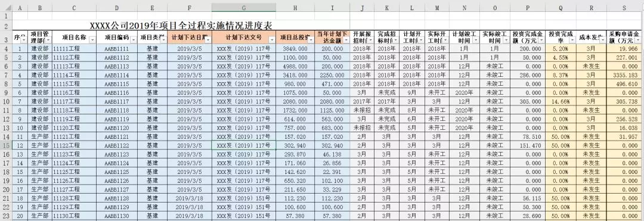Screen dimensions: 644x221
Task: Select cell 227.001
Action: [x=624, y=57]
